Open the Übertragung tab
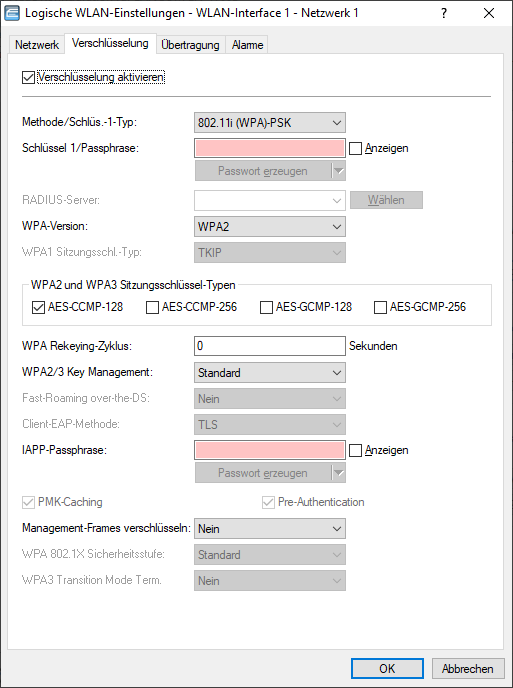 pos(190,45)
